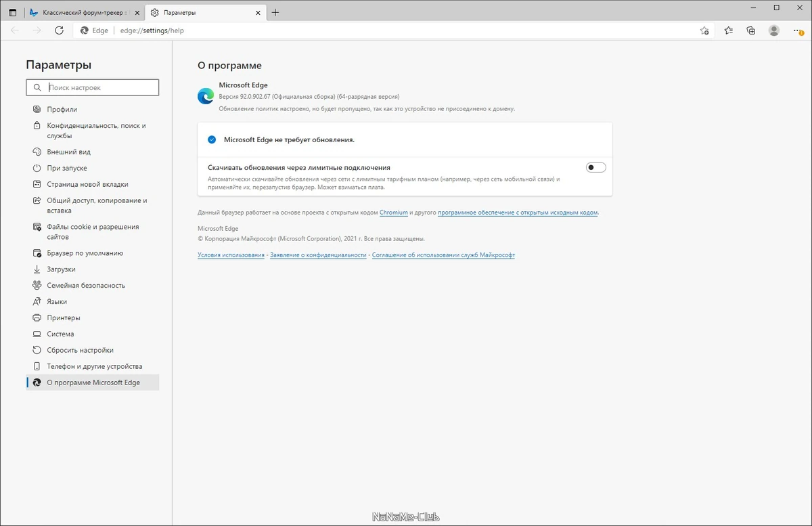The width and height of the screenshot is (812, 526).
Task: Open Соглашение об использовании служб Майкрософт link
Action: pos(443,255)
